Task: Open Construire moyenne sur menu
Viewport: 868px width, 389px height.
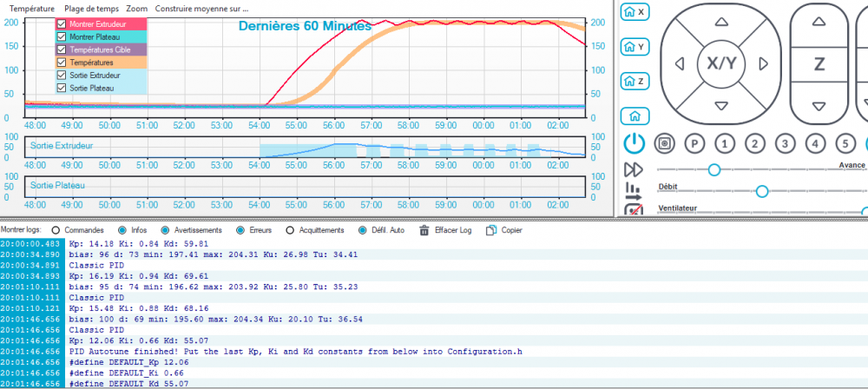Action: (201, 9)
